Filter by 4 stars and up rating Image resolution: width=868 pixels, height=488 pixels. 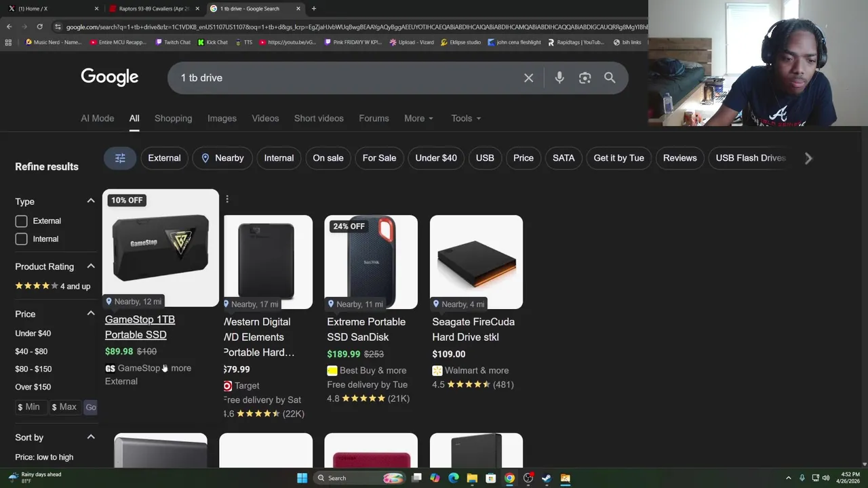pos(52,286)
